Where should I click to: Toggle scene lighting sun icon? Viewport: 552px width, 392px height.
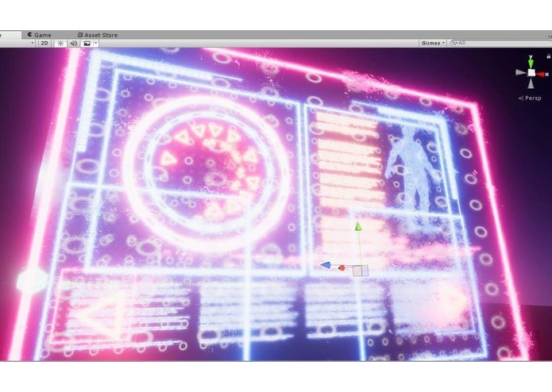click(60, 43)
